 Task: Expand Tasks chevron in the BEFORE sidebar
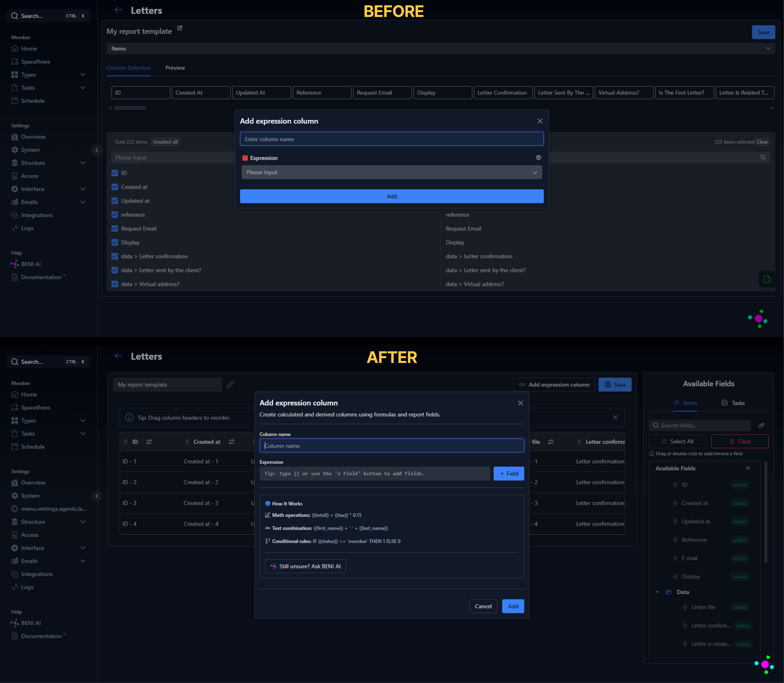[x=83, y=88]
